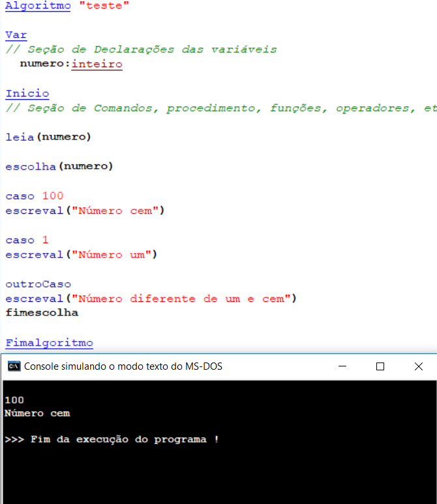This screenshot has width=437, height=504.
Task: Click the 'Var' keyword
Action: pos(16,35)
